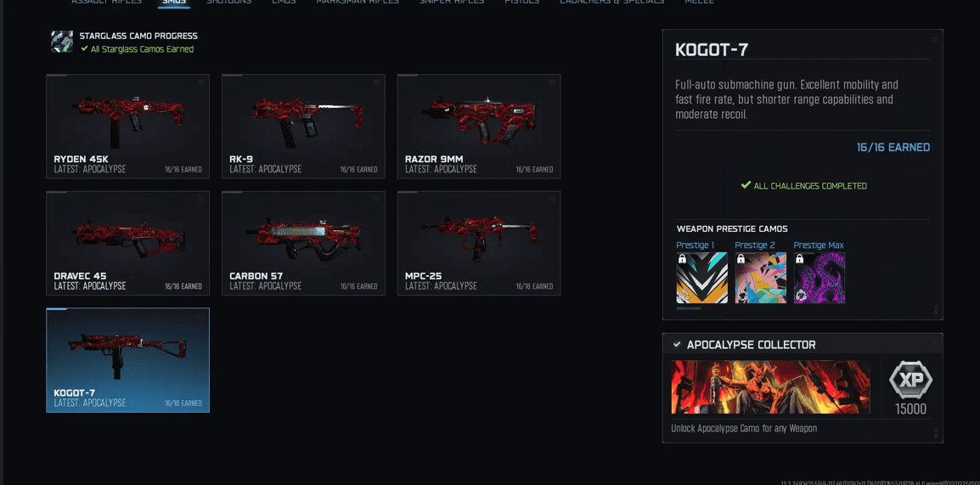Click the corner icon on the Ryden 45K card

click(x=201, y=82)
